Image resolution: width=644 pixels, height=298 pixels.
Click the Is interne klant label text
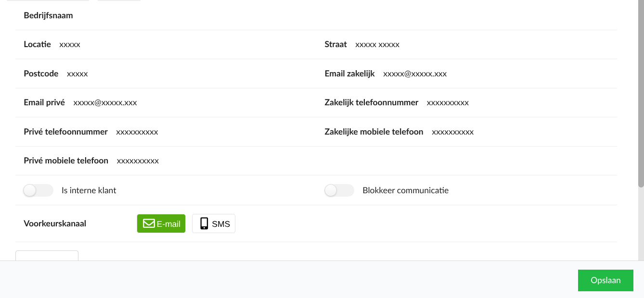(89, 190)
